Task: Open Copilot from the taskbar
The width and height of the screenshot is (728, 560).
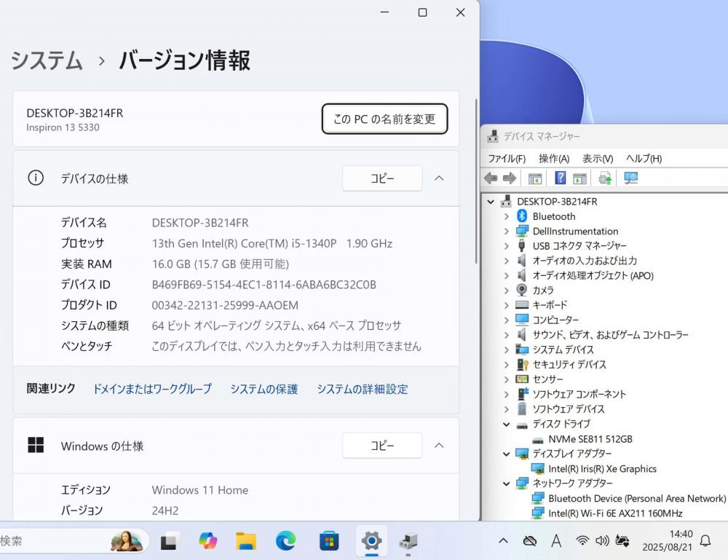Action: pyautogui.click(x=207, y=540)
